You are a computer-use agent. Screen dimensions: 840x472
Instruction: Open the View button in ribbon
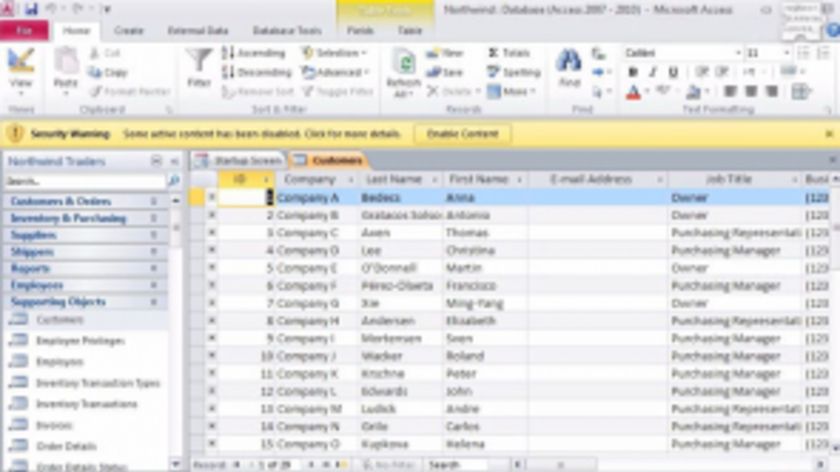tap(21, 72)
